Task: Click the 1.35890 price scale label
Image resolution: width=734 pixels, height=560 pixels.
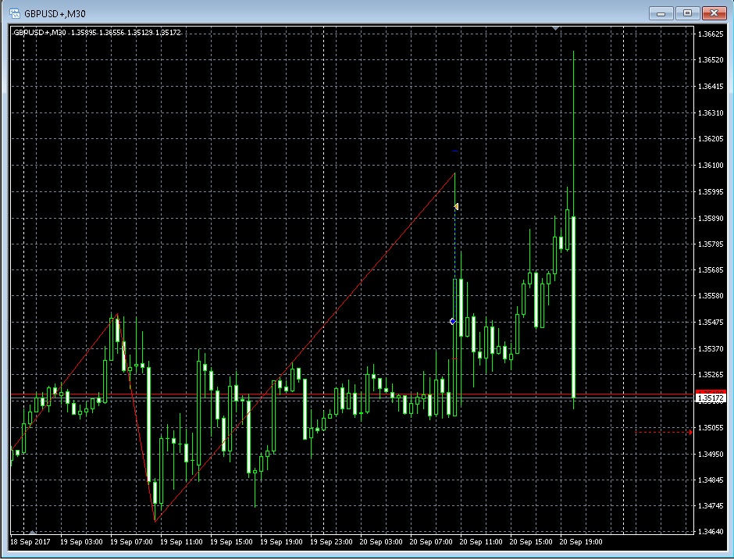Action: click(710, 218)
